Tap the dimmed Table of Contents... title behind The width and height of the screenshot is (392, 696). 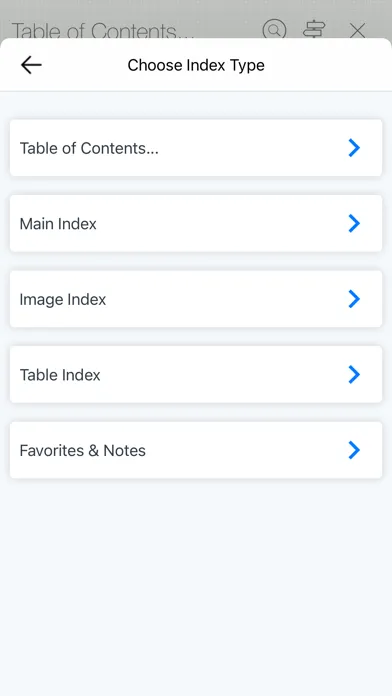pyautogui.click(x=103, y=31)
